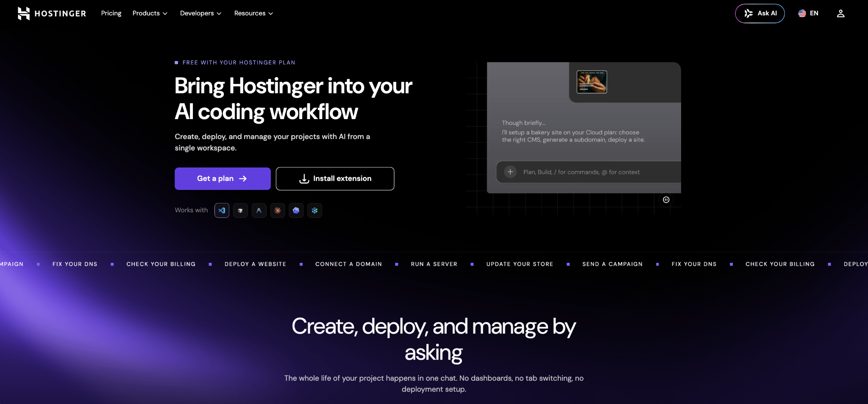The width and height of the screenshot is (868, 404).
Task: Open the Ask AI assistant
Action: pos(760,14)
